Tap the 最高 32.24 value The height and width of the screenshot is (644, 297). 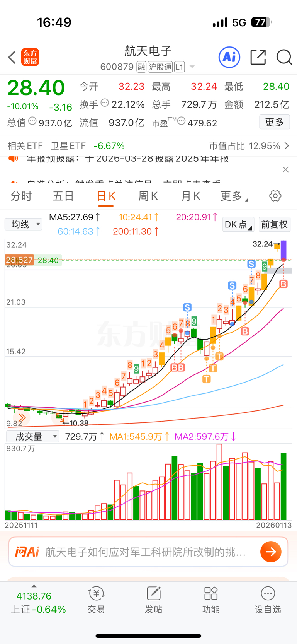coord(204,86)
